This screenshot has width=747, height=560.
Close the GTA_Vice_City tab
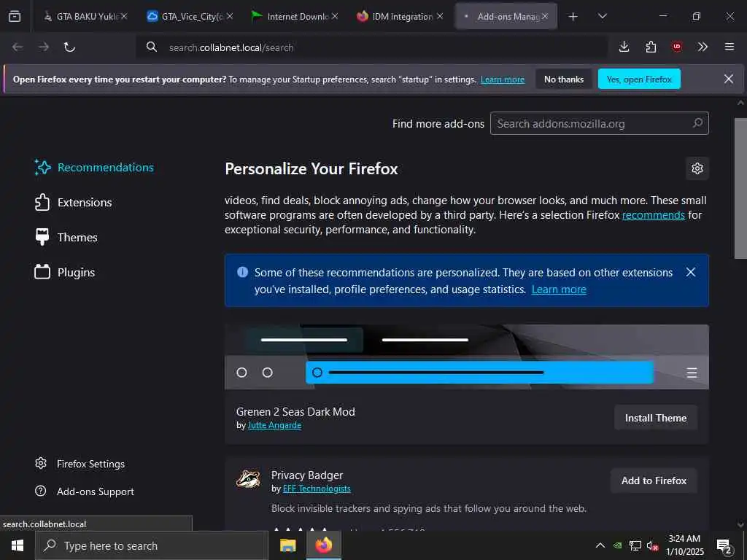(230, 16)
